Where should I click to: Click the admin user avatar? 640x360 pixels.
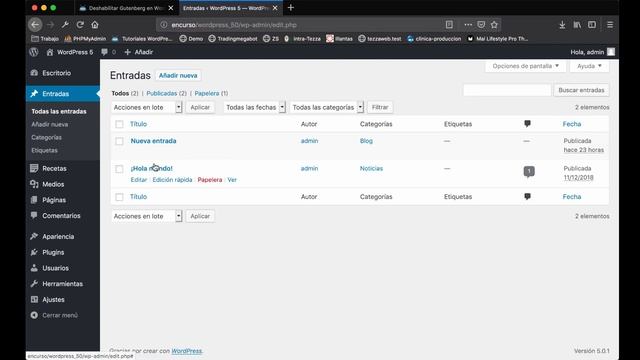[611, 52]
